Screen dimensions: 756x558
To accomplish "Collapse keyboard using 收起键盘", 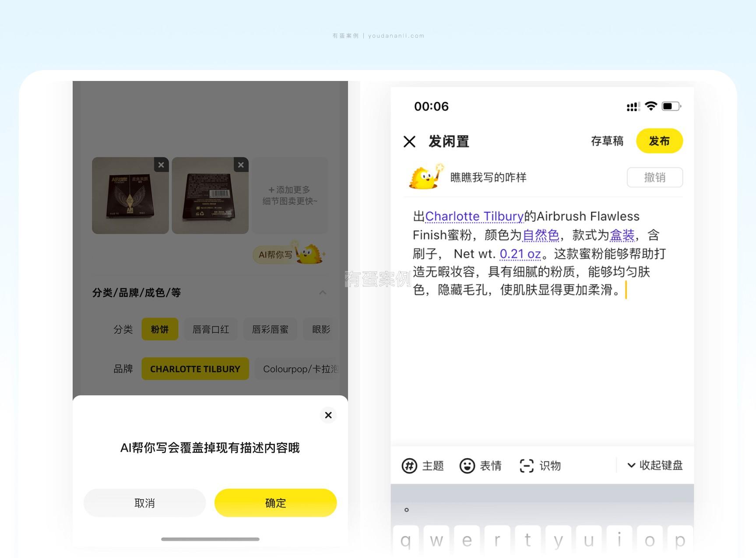I will 655,465.
